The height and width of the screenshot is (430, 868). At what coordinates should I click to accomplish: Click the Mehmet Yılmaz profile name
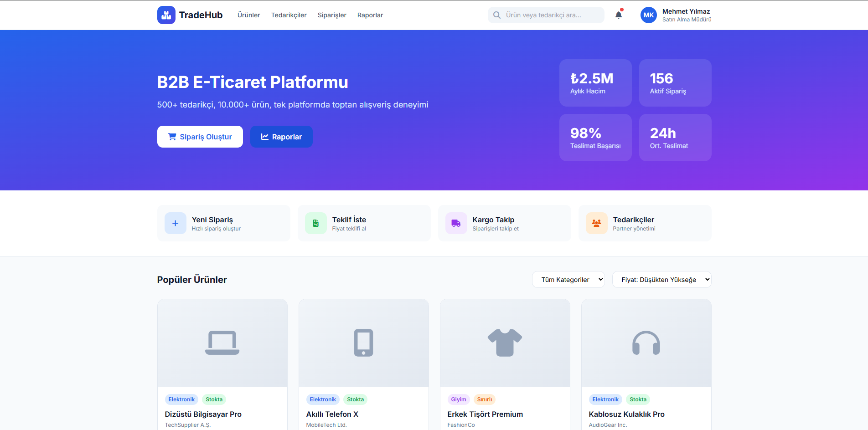686,11
